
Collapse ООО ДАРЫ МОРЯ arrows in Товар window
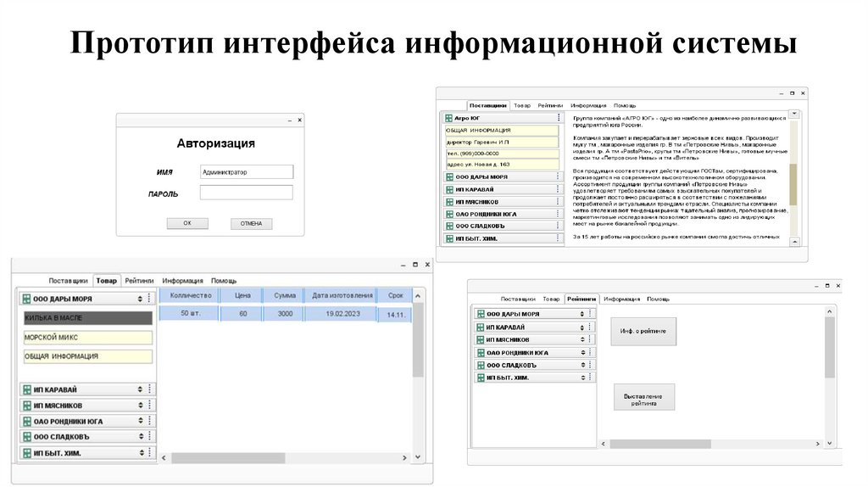(140, 299)
